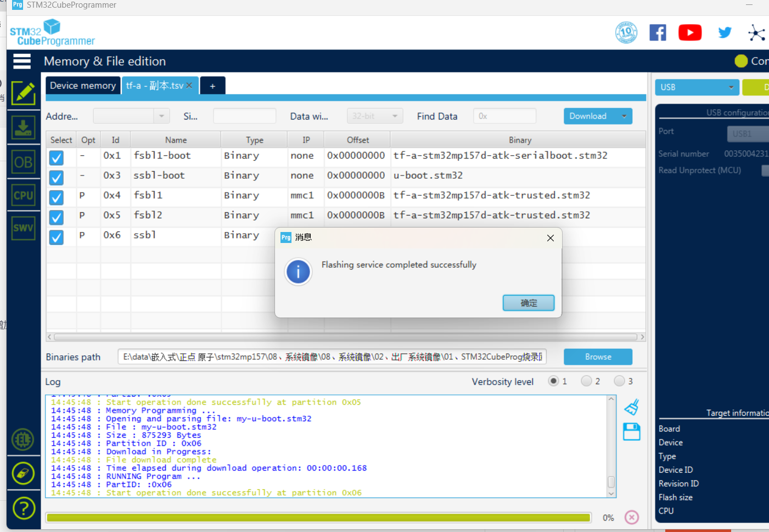Image resolution: width=769 pixels, height=532 pixels.
Task: Click the Offset column header
Action: coord(357,140)
